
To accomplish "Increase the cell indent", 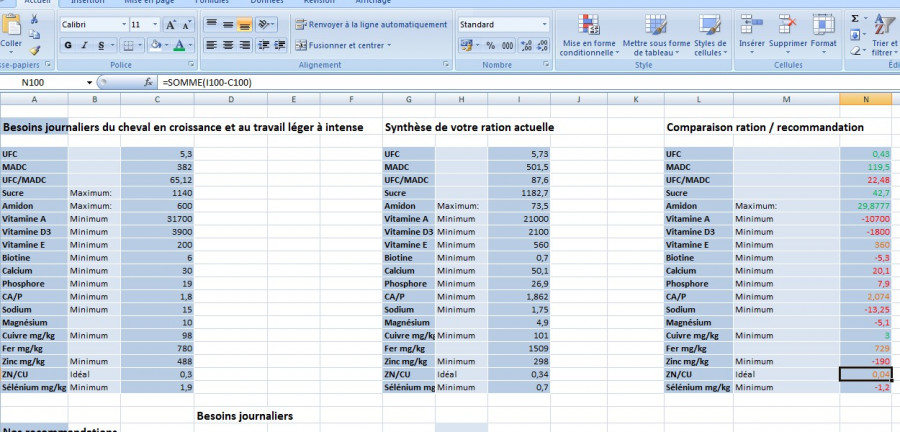I will (280, 45).
